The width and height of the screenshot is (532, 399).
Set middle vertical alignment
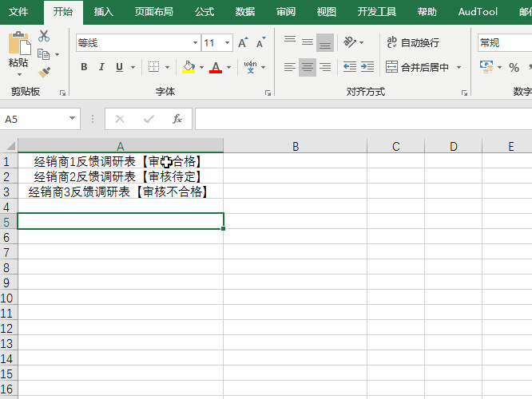tap(308, 42)
